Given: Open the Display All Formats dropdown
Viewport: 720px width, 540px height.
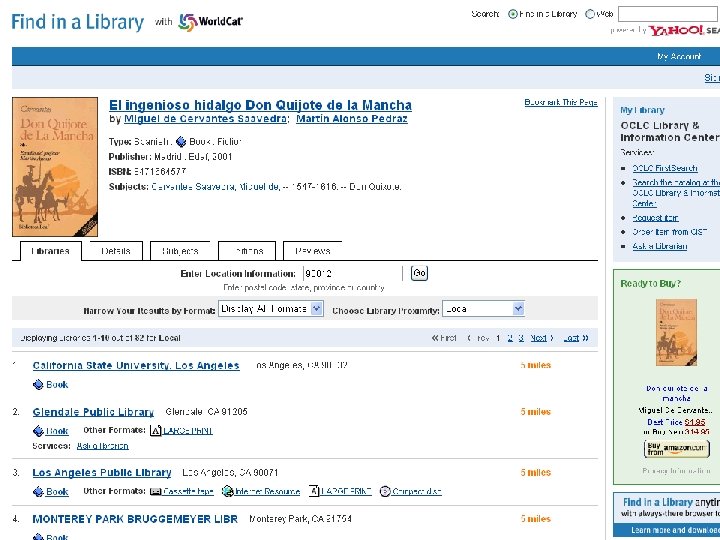Looking at the screenshot, I should tap(271, 309).
